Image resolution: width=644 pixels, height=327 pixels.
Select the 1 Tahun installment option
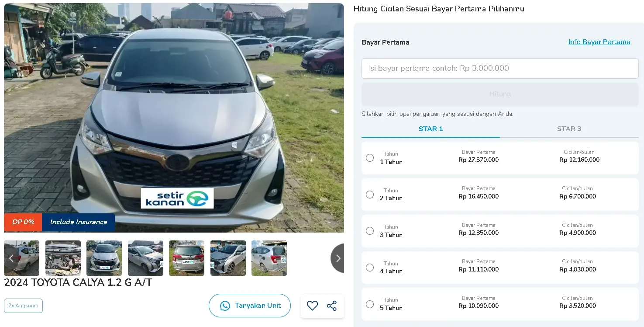[370, 158]
